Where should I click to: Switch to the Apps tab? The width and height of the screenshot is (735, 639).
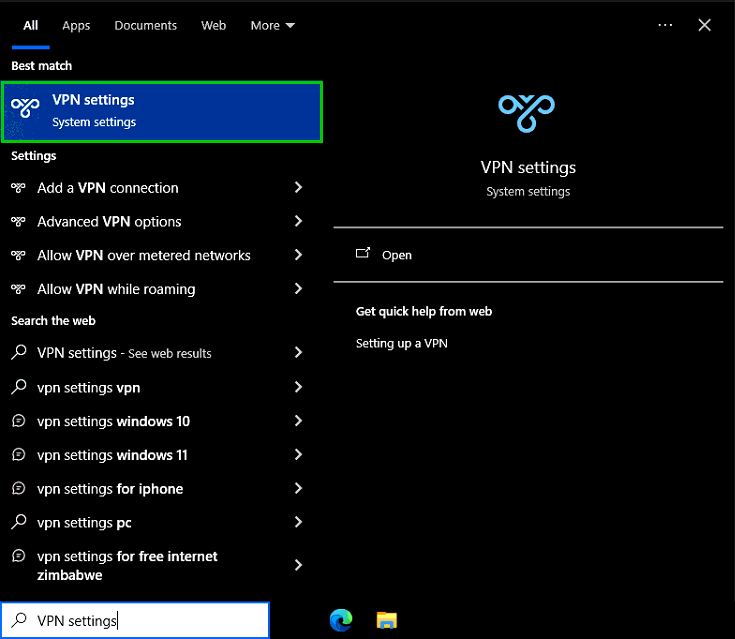[76, 26]
